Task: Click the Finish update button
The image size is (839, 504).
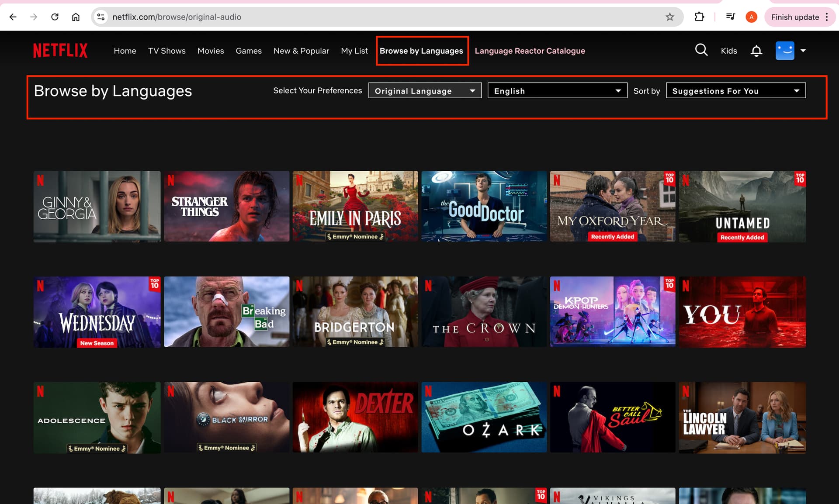Action: 795,17
